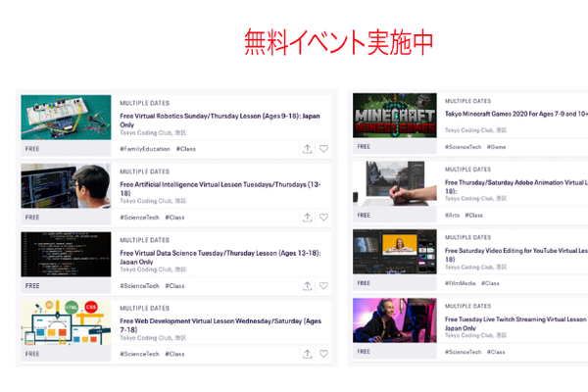Click the red 無料イベント実施中 heading
The height and width of the screenshot is (392, 588).
pos(339,42)
